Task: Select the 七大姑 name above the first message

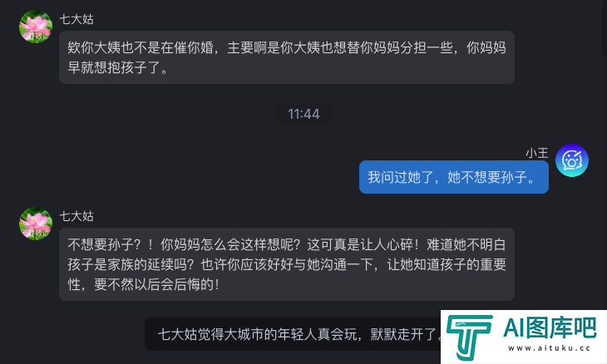Action: coord(76,19)
